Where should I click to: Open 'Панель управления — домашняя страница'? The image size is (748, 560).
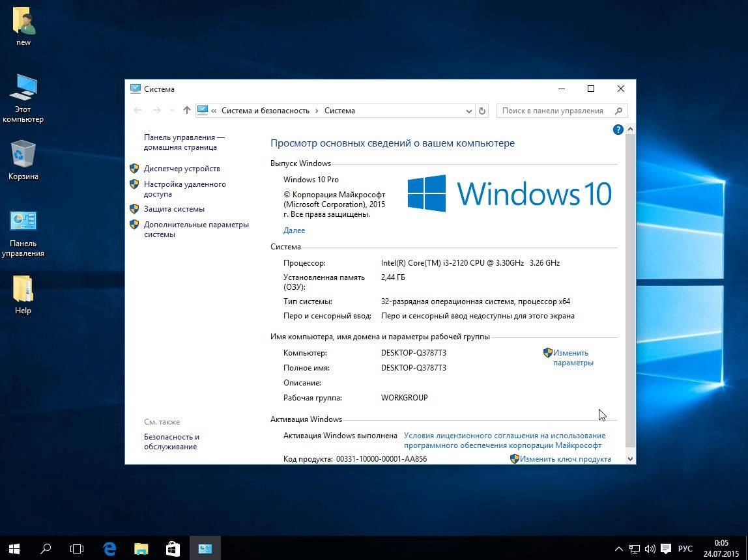pyautogui.click(x=184, y=142)
